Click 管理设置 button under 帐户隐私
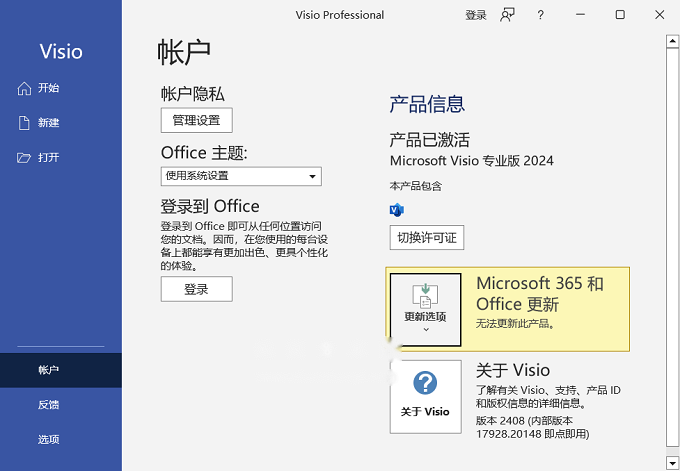This screenshot has height=471, width=680. click(x=196, y=120)
